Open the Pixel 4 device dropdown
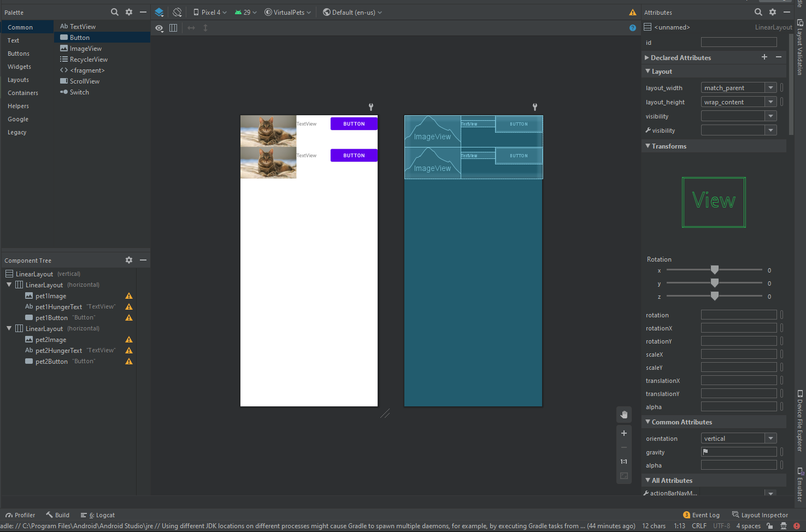This screenshot has height=532, width=806. coord(210,12)
